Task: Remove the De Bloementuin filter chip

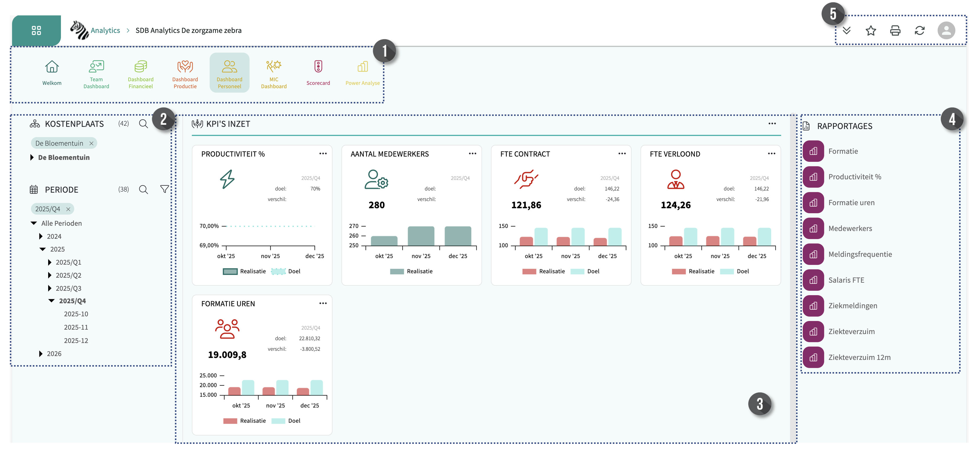Action: (x=91, y=144)
